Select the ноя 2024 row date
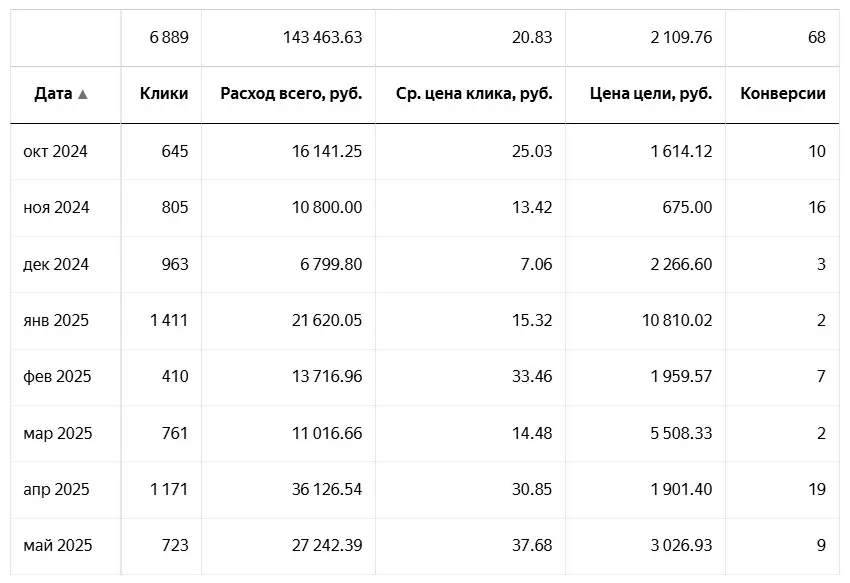The image size is (850, 583). [56, 208]
